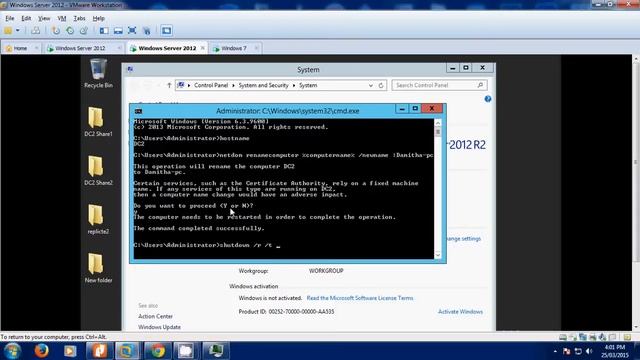Screen dimensions: 640x360
Task: Open the Help menu
Action: (98, 18)
